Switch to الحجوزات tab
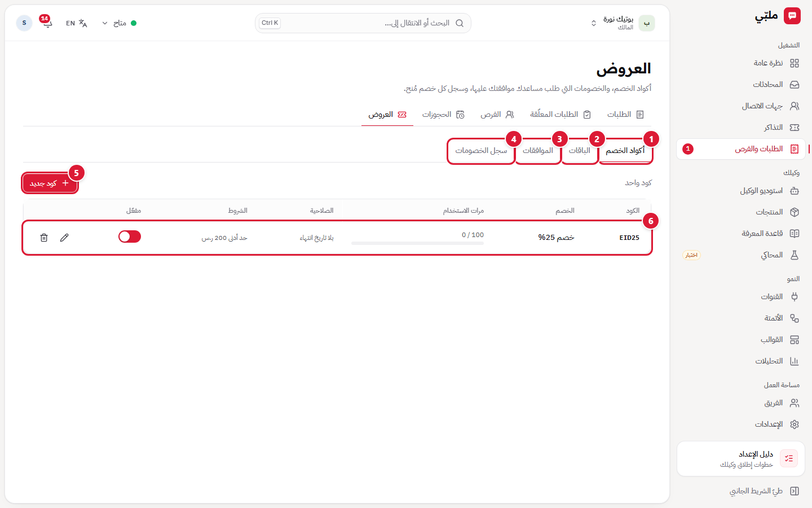Image resolution: width=812 pixels, height=508 pixels. 443,115
